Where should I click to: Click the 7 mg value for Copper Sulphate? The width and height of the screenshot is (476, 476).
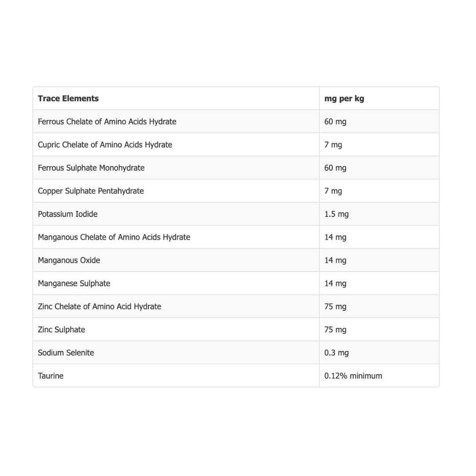pyautogui.click(x=333, y=191)
